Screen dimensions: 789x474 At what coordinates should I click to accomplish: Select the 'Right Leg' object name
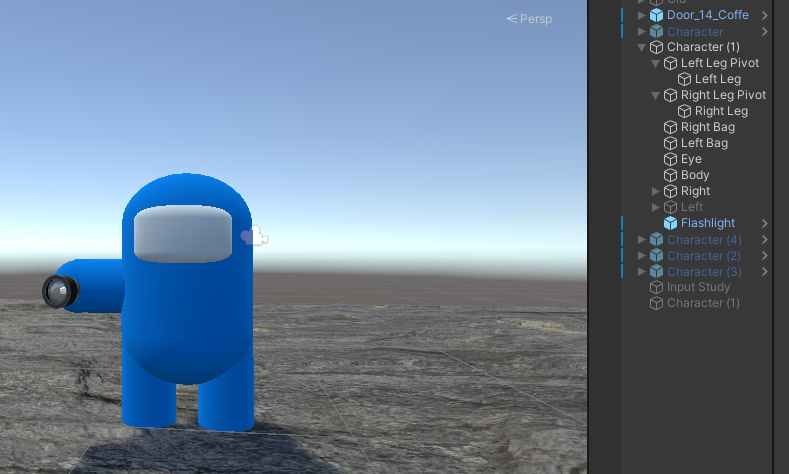point(721,111)
